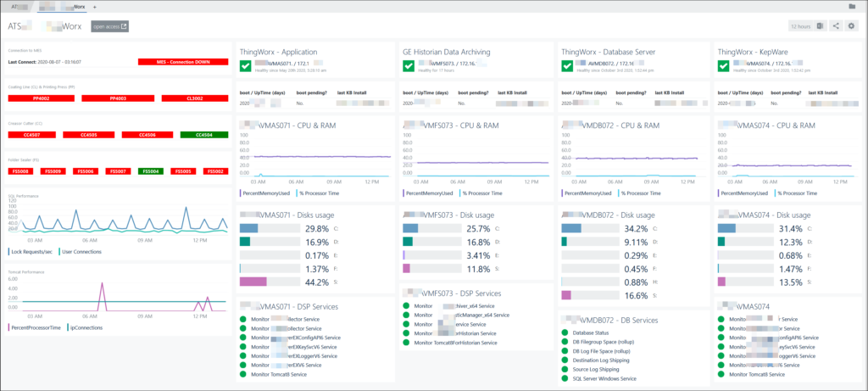This screenshot has height=391, width=868.
Task: Toggle % Processor Time legend in VMDB072 CPU & RAM
Action: pos(640,193)
